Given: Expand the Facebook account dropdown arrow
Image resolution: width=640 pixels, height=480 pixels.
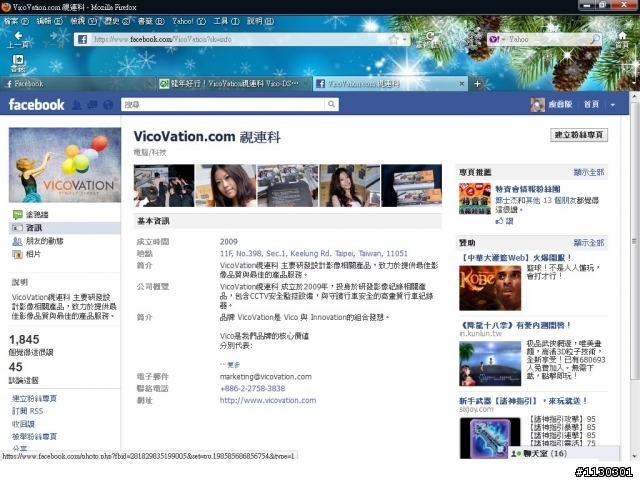Looking at the screenshot, I should 613,105.
